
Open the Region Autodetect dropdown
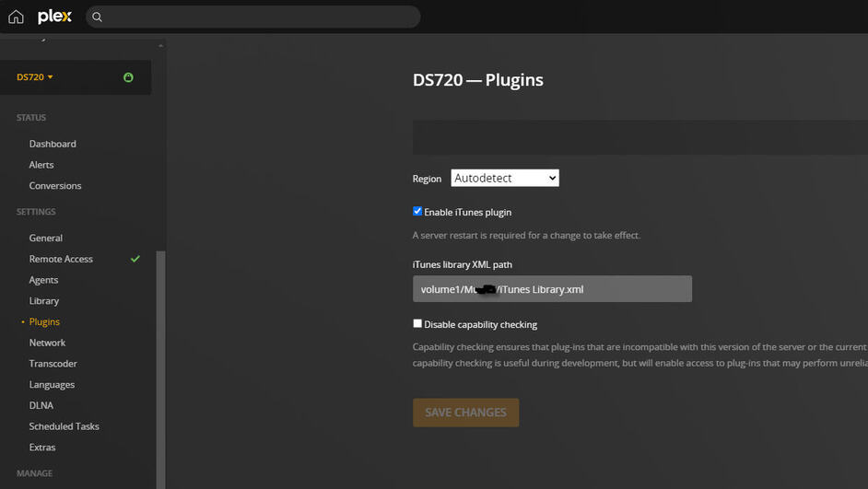[x=505, y=178]
